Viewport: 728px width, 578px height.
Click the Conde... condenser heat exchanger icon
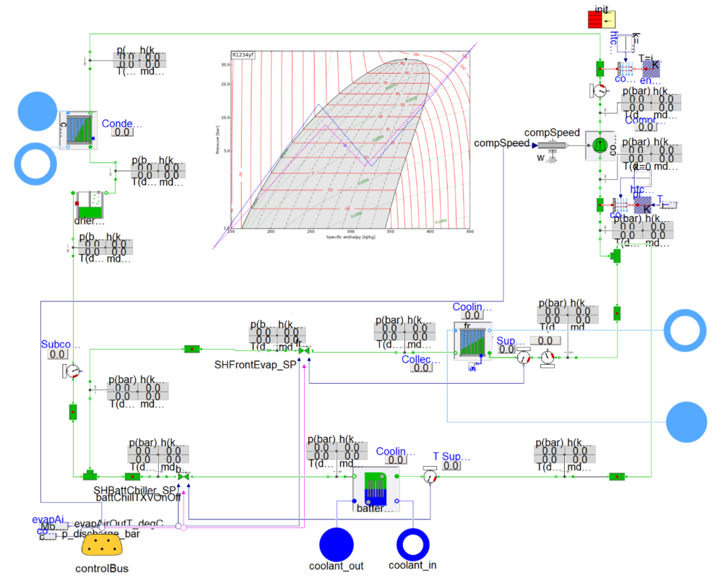click(79, 129)
